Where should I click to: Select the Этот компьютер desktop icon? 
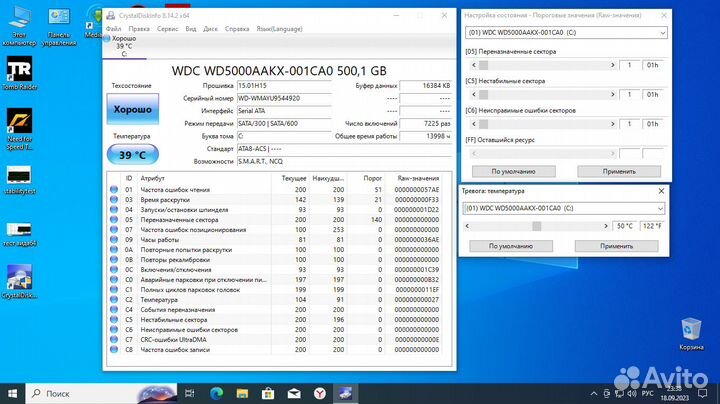(x=19, y=26)
